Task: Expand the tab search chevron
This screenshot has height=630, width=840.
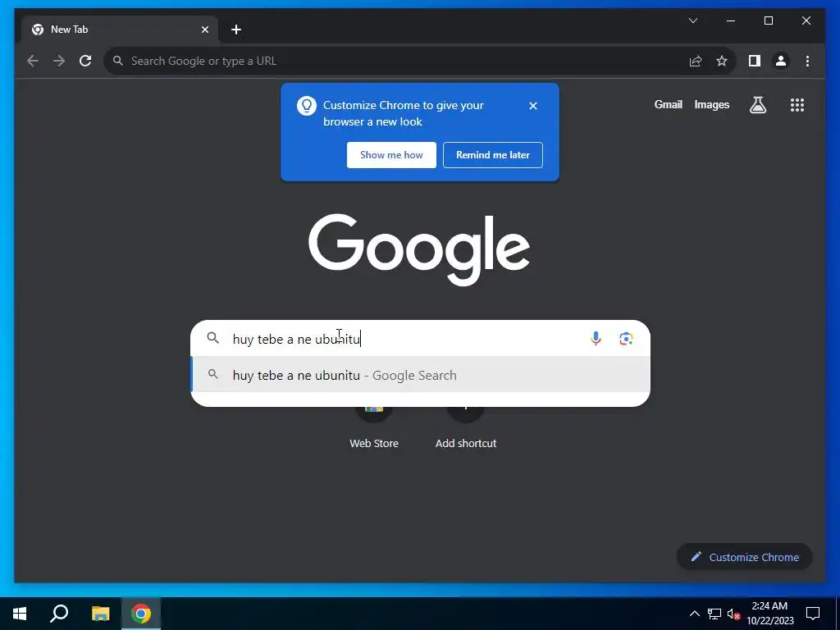Action: point(693,21)
